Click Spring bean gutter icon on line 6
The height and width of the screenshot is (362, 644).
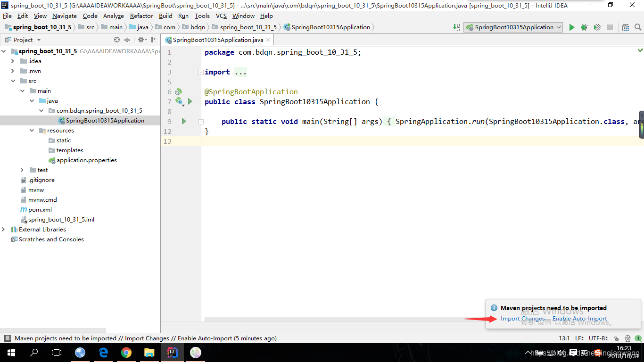click(x=179, y=91)
